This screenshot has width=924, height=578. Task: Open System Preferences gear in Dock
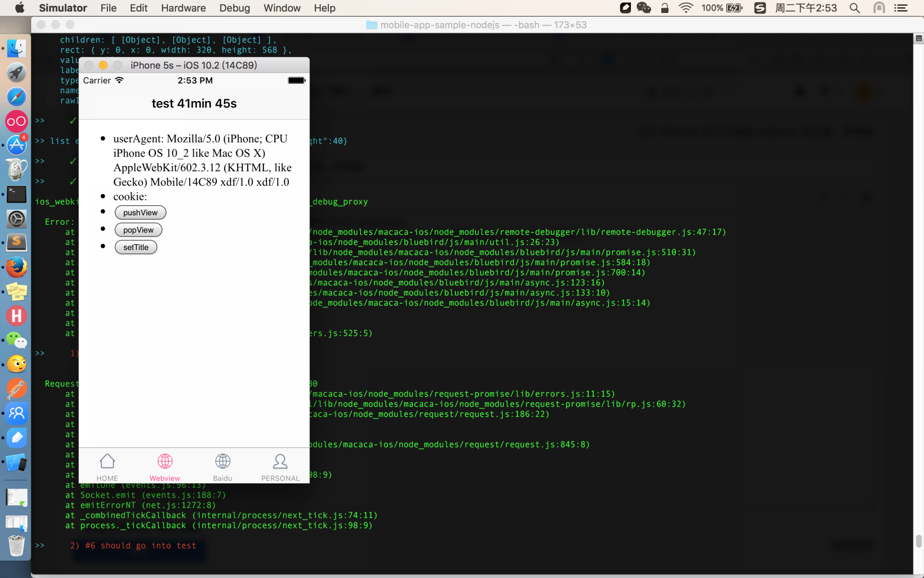coord(16,219)
